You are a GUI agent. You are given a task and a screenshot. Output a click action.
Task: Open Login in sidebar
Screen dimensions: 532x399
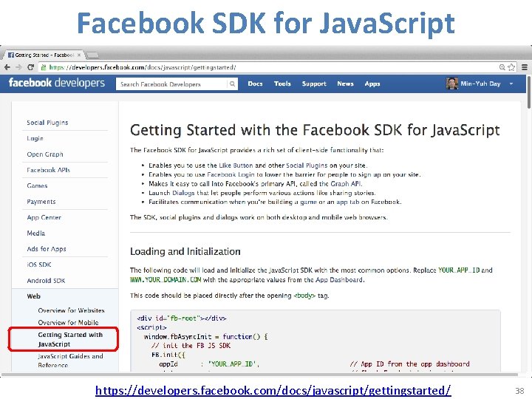pos(35,138)
